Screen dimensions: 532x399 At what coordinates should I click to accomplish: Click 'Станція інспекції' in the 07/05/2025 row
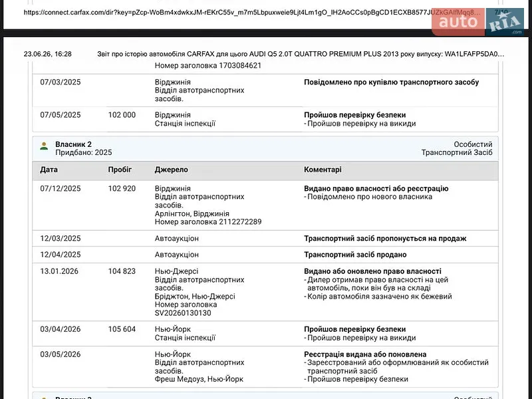[x=185, y=124]
